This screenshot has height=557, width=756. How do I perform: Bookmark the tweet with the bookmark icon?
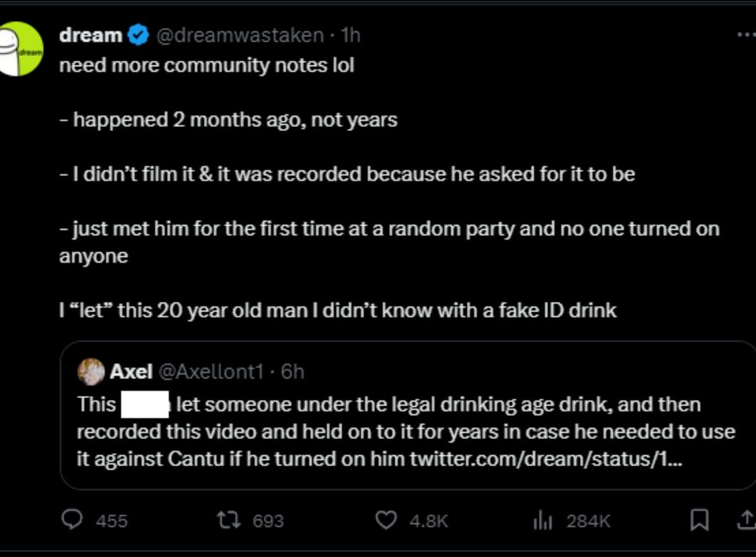(699, 519)
